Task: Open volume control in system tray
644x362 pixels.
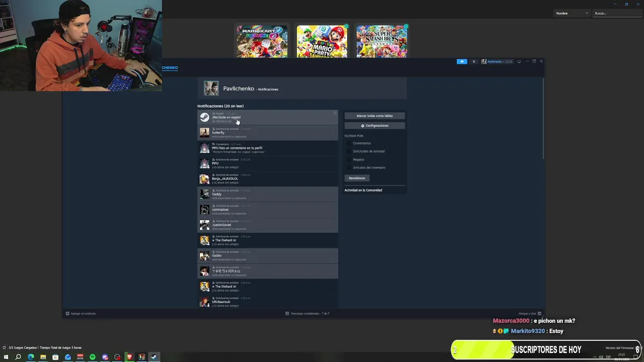Action: coord(601,357)
